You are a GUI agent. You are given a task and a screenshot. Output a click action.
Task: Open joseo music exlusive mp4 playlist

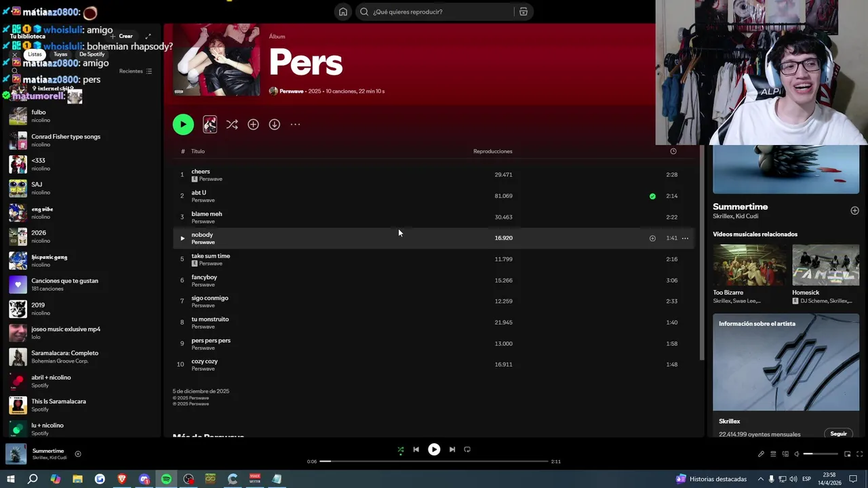pyautogui.click(x=81, y=333)
